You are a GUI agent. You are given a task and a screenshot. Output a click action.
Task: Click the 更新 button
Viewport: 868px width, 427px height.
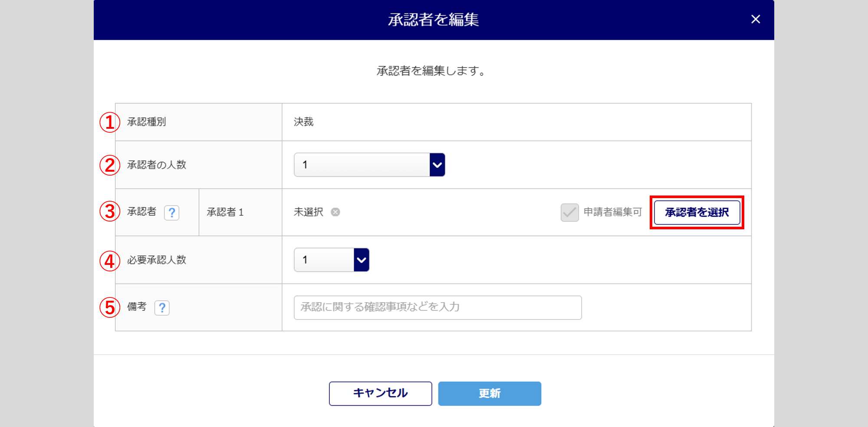pos(490,393)
